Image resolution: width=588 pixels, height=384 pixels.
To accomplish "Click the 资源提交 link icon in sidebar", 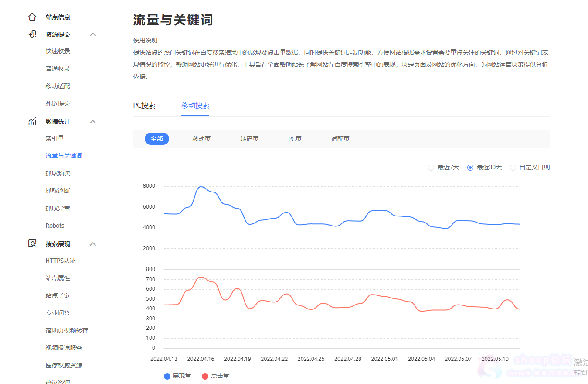I will click(32, 34).
